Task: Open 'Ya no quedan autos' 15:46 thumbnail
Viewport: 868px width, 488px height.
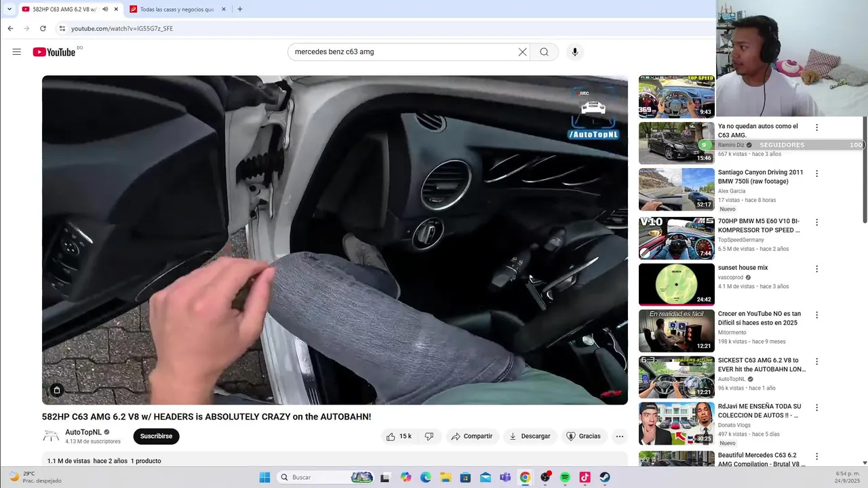Action: coord(676,143)
